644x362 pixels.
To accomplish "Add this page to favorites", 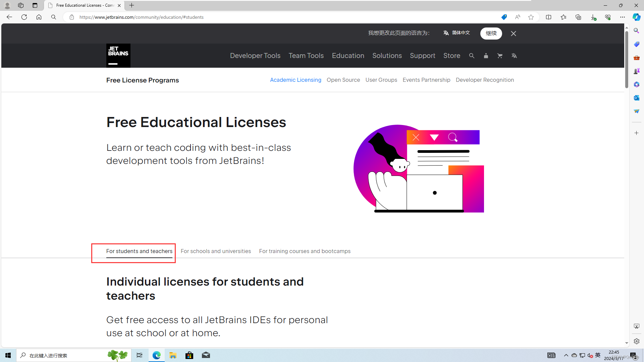I will tap(531, 17).
